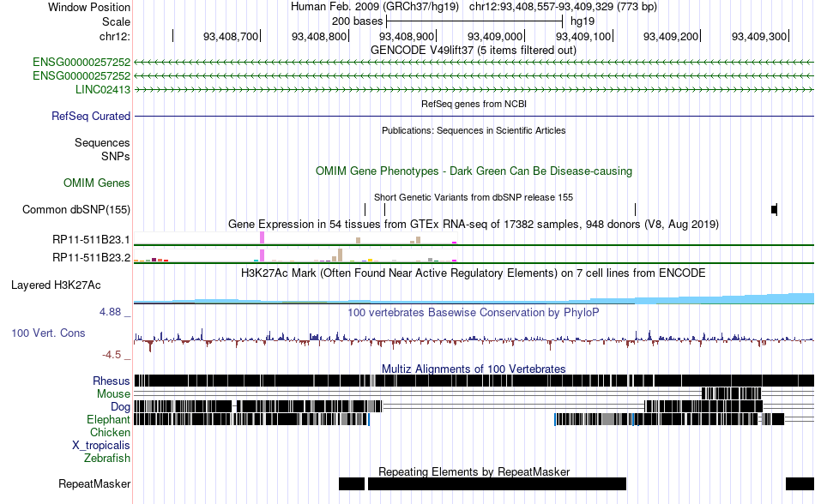The height and width of the screenshot is (504, 815).
Task: Click the RefSeq genes from NCBI title
Action: (x=474, y=104)
